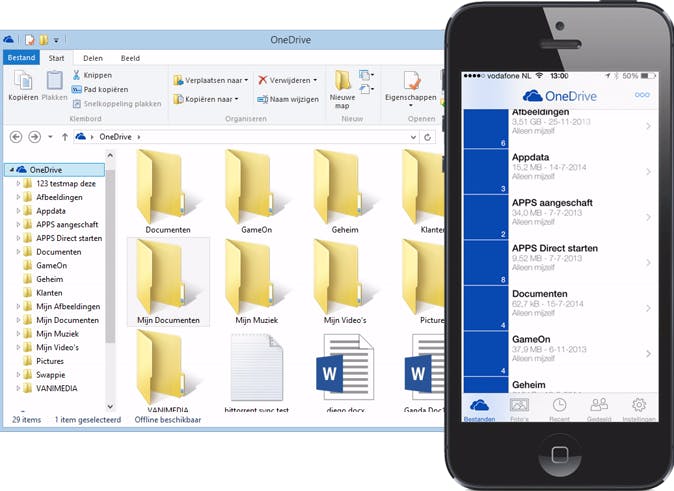Switch to the Delen ribbon tab

[93, 58]
